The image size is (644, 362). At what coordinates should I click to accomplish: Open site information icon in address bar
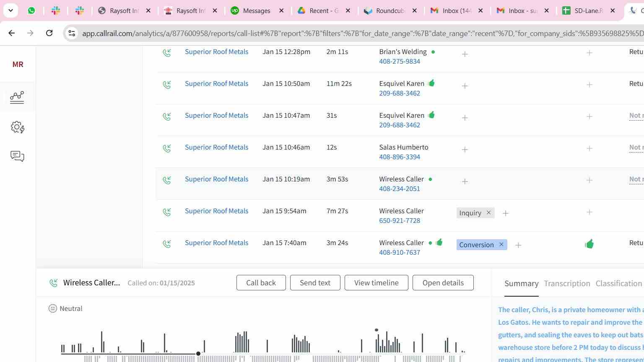72,33
